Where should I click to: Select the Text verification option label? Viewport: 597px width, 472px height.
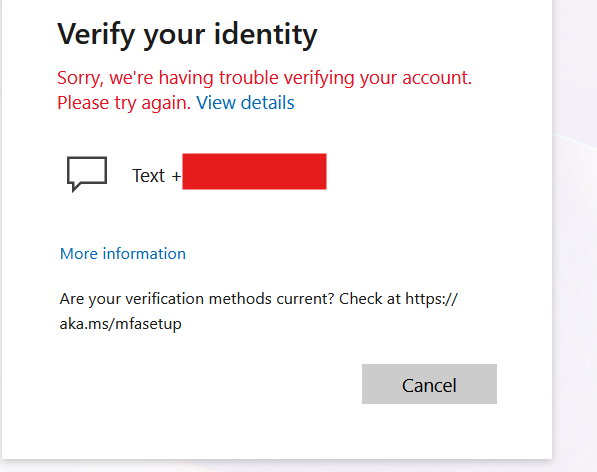(x=148, y=175)
